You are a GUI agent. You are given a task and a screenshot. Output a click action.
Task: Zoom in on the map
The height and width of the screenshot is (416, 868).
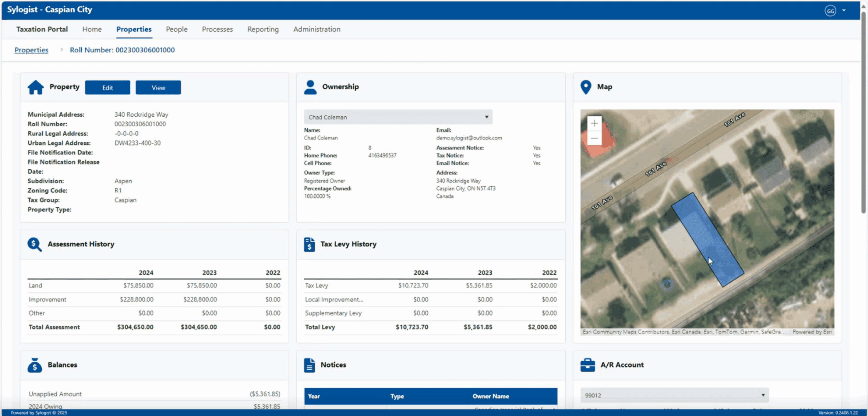(x=594, y=124)
